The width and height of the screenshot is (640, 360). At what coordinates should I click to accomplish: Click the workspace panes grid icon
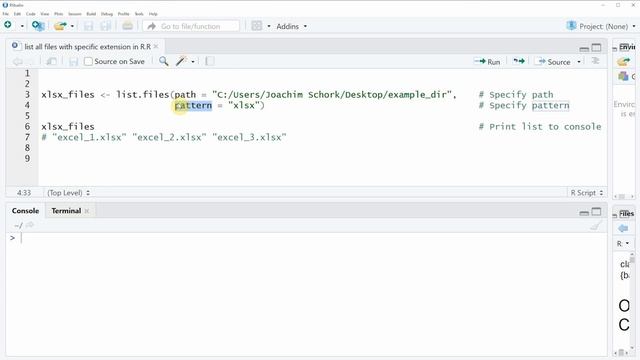pos(257,26)
